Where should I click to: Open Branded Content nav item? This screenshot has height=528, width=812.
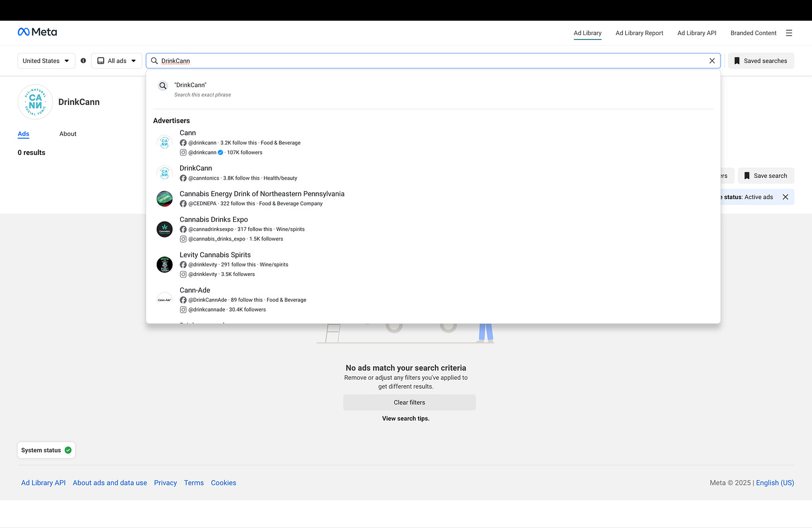coord(753,33)
